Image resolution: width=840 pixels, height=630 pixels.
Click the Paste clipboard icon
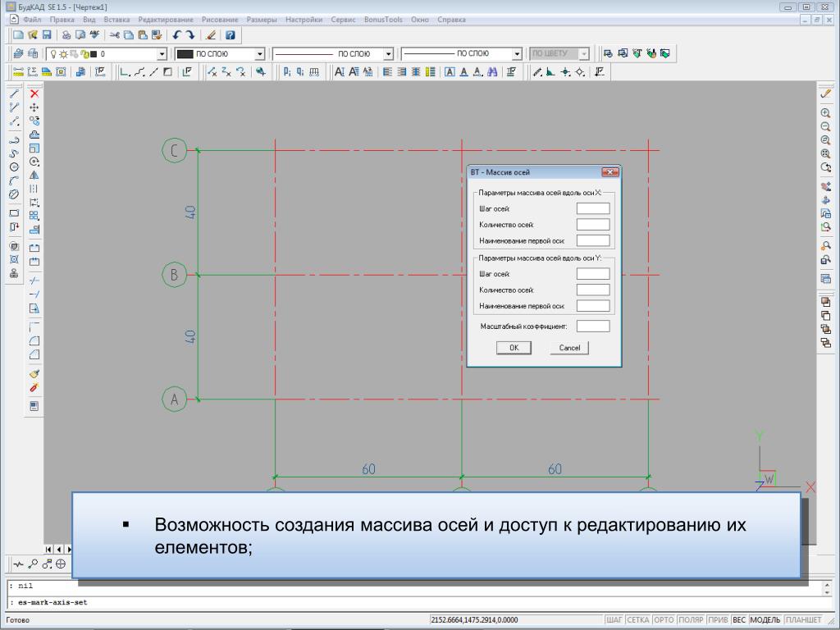[143, 34]
